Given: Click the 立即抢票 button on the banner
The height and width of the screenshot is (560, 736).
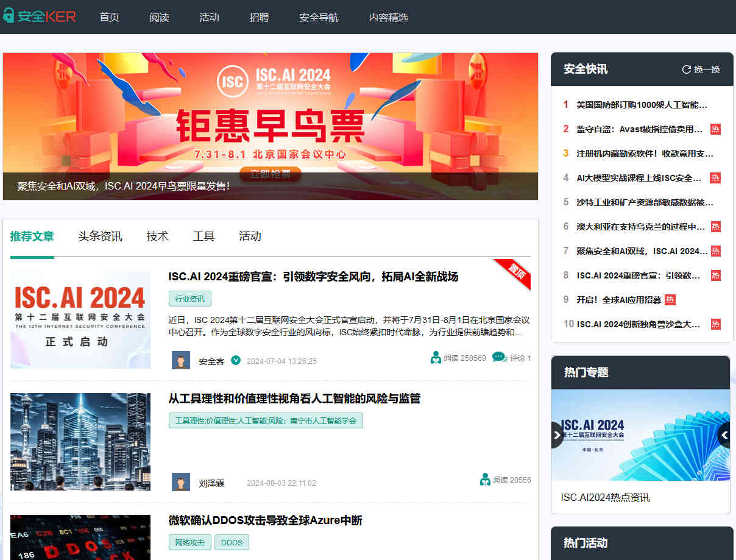Looking at the screenshot, I should tap(270, 174).
